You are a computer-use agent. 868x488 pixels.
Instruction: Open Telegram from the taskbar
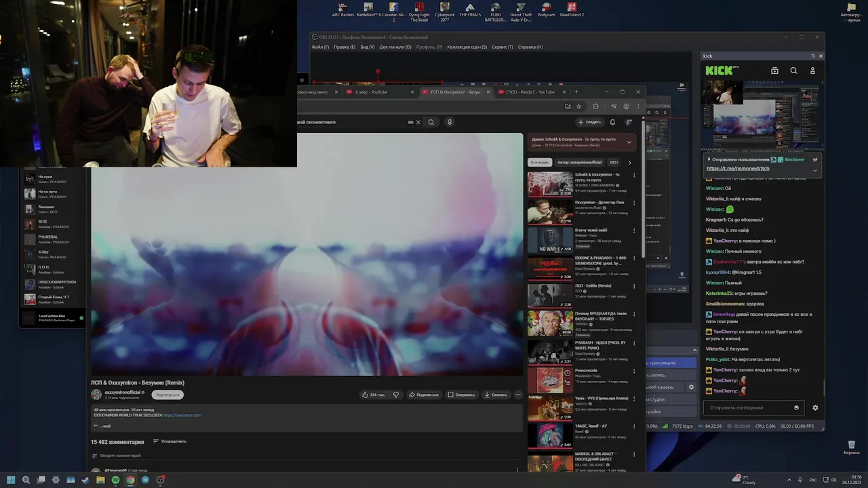145,480
